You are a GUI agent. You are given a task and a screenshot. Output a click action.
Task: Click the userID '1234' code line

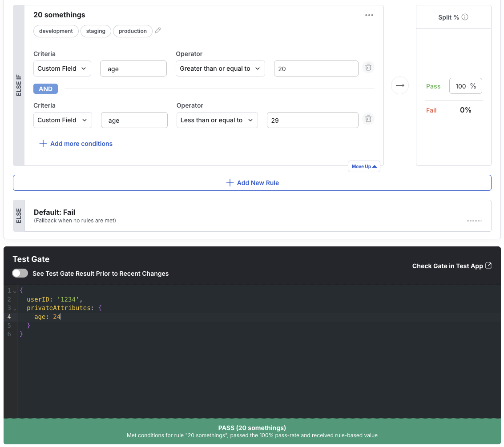pos(55,299)
